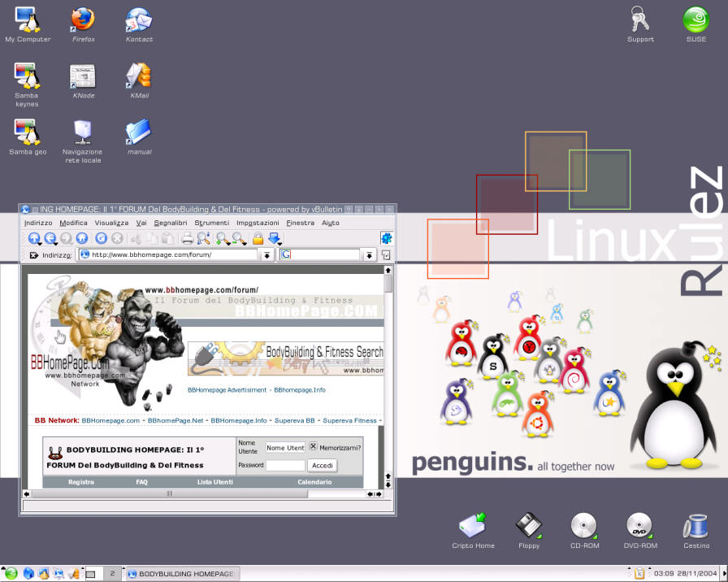Open the Segnalibri menu

[171, 223]
